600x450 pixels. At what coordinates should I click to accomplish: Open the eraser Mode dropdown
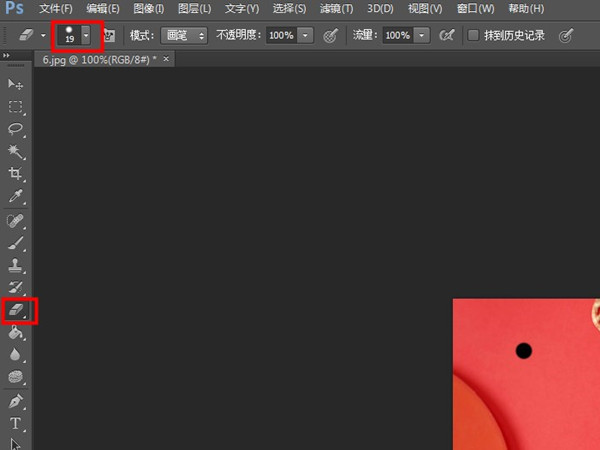pyautogui.click(x=184, y=36)
